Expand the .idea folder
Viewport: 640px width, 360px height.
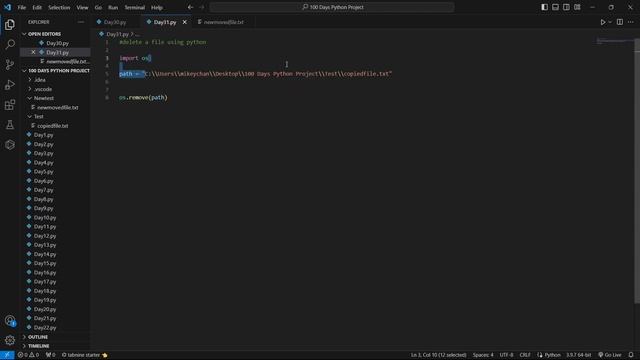click(x=40, y=80)
